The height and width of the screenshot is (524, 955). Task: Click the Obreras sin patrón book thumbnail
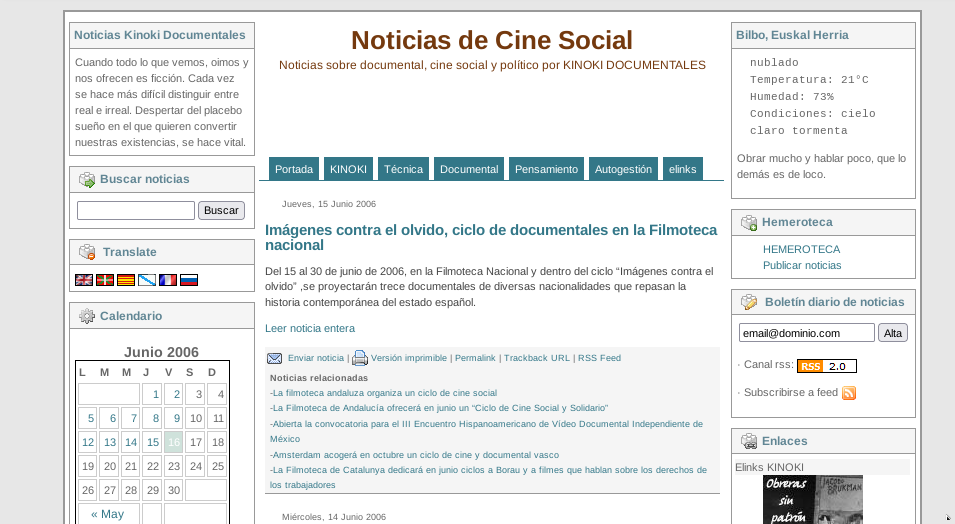[812, 500]
